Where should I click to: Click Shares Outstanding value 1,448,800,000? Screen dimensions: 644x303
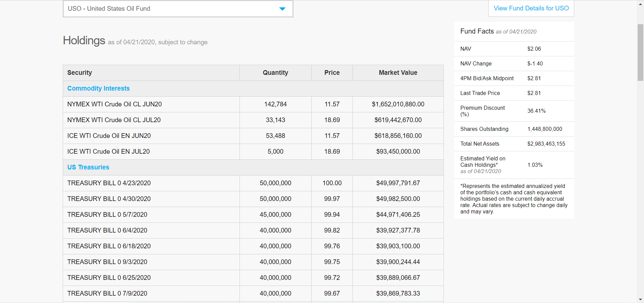click(x=545, y=129)
